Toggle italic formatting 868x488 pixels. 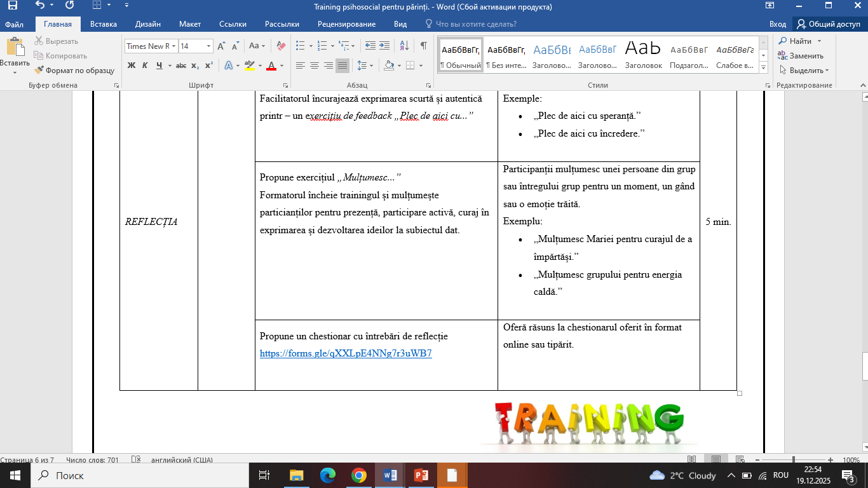145,65
